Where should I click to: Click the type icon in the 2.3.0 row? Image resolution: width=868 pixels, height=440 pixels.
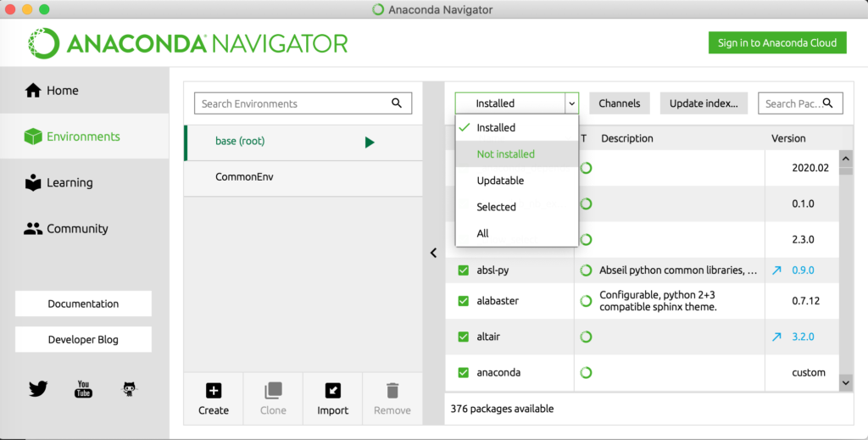(x=586, y=239)
